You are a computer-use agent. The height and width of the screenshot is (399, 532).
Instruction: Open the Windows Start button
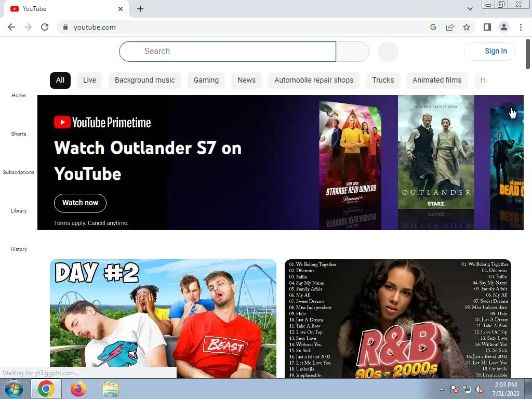[14, 389]
